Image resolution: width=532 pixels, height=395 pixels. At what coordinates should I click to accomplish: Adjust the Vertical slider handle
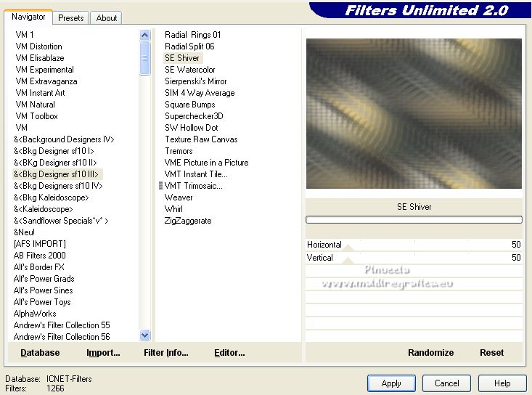348,261
